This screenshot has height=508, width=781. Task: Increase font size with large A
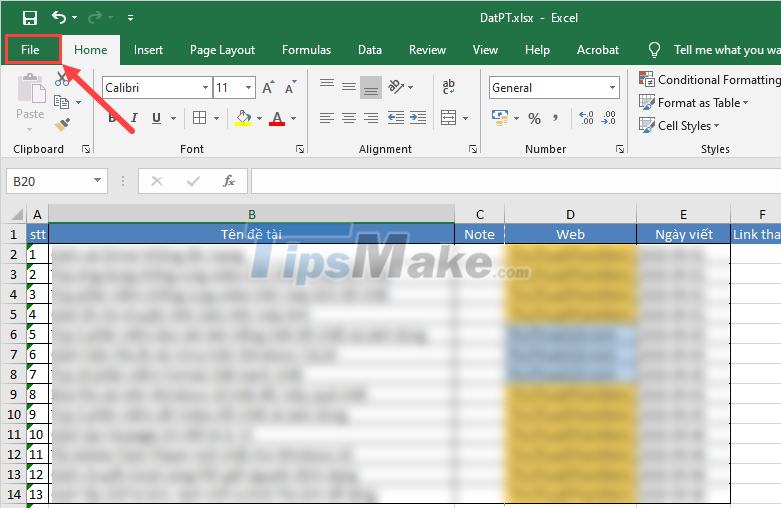(268, 88)
